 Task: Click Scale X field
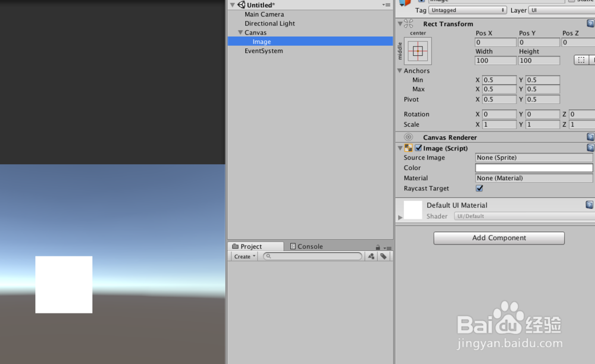click(499, 124)
